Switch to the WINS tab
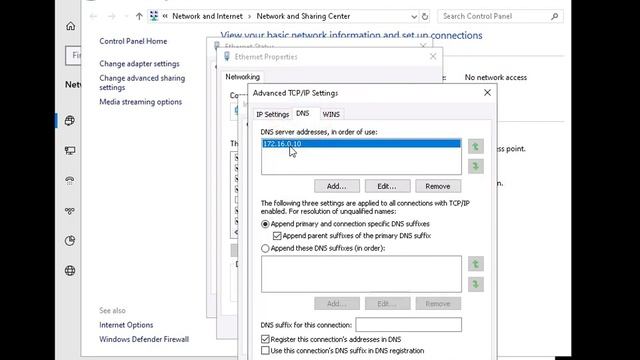640x360 pixels. click(x=331, y=114)
